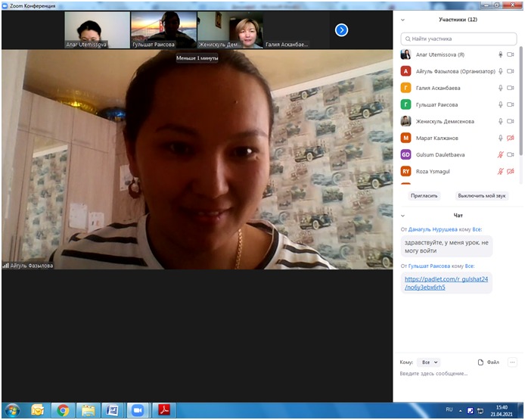This screenshot has width=525, height=420.
Task: Click Марат Калжанов microphone icon
Action: tap(500, 138)
